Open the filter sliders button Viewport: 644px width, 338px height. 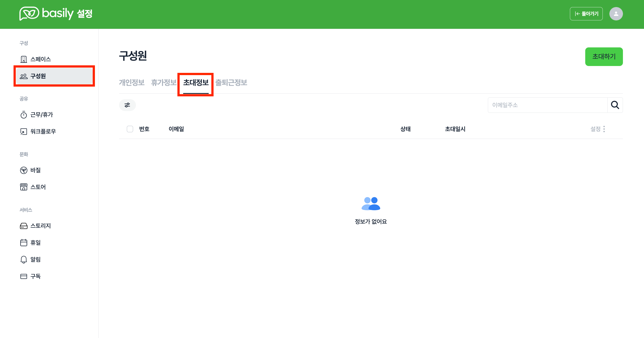tap(127, 105)
